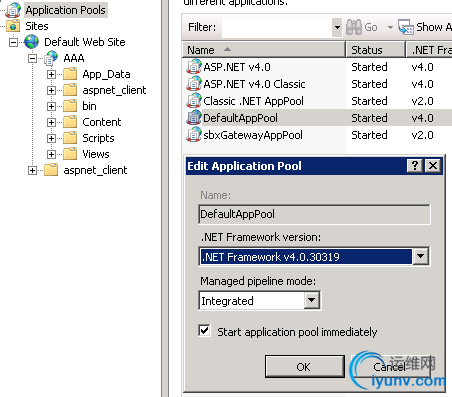452x397 pixels.
Task: Click the Default Web Site globe icon
Action: point(32,42)
